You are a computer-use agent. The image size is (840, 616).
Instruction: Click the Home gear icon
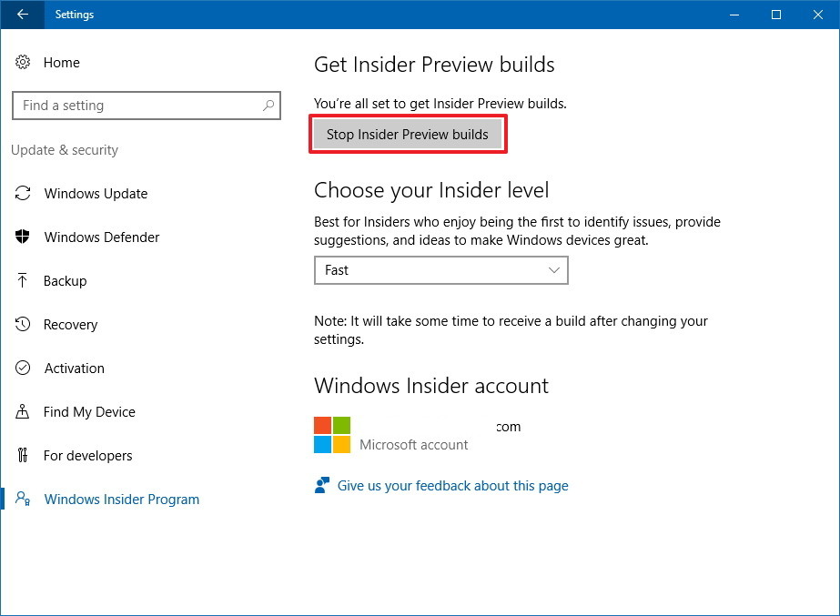point(24,62)
